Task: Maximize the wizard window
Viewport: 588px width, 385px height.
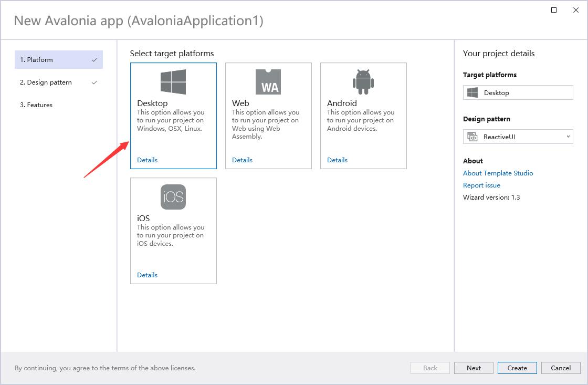Action: [554, 10]
